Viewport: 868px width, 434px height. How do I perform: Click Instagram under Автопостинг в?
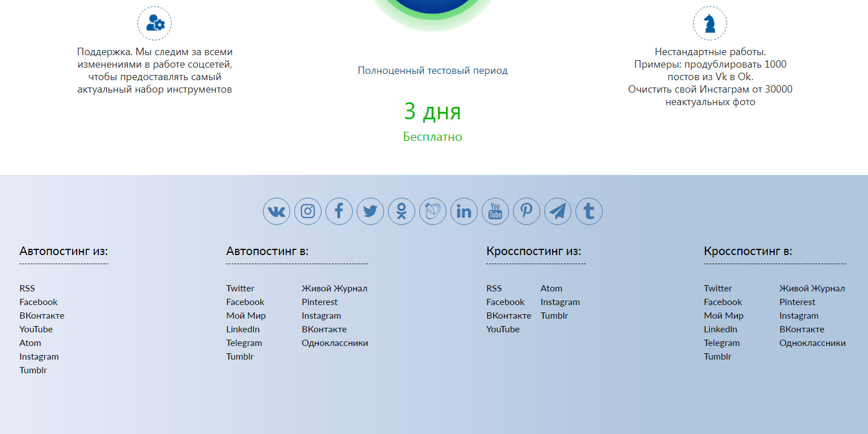pyautogui.click(x=322, y=316)
